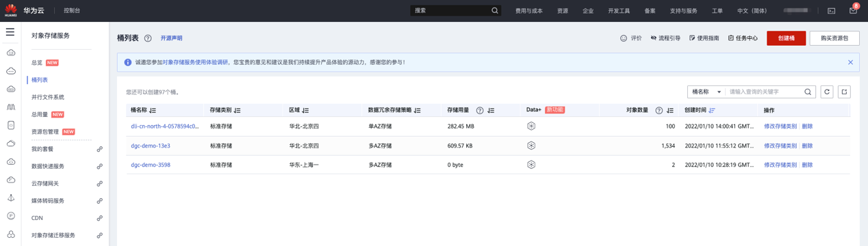Viewport: 868px width, 246px height.
Task: Click Data+ icon for dli-cn-north-4 bucket
Action: pyautogui.click(x=531, y=126)
